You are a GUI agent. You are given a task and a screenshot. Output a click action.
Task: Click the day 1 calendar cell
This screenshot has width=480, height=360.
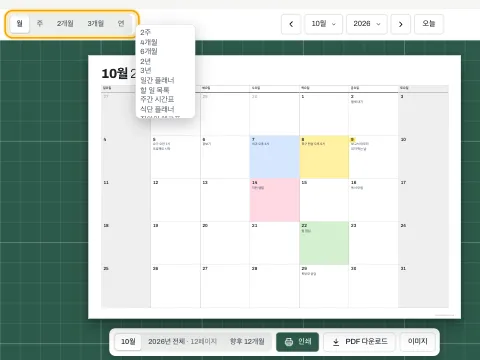pos(324,114)
